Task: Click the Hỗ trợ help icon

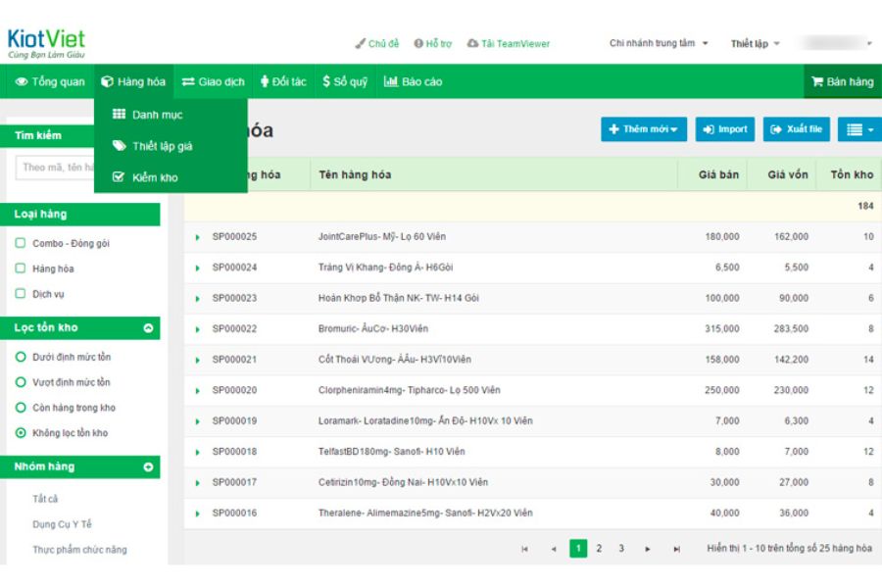Action: click(x=418, y=43)
